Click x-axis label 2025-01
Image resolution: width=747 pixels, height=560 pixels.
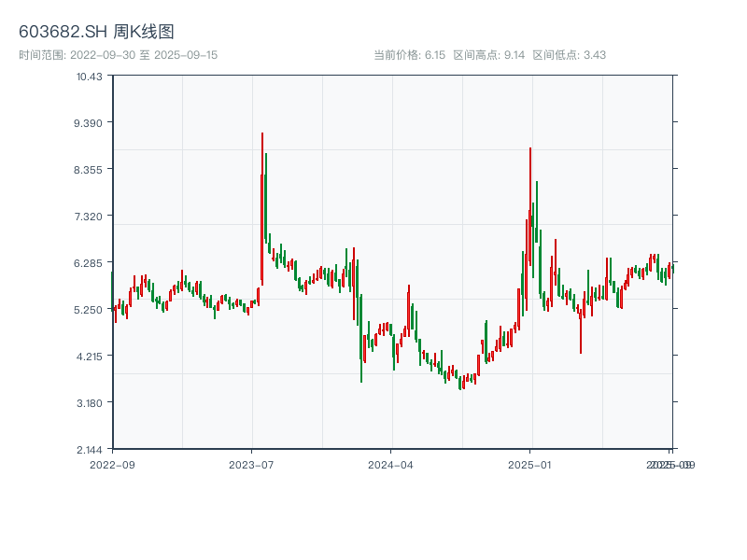pos(529,465)
